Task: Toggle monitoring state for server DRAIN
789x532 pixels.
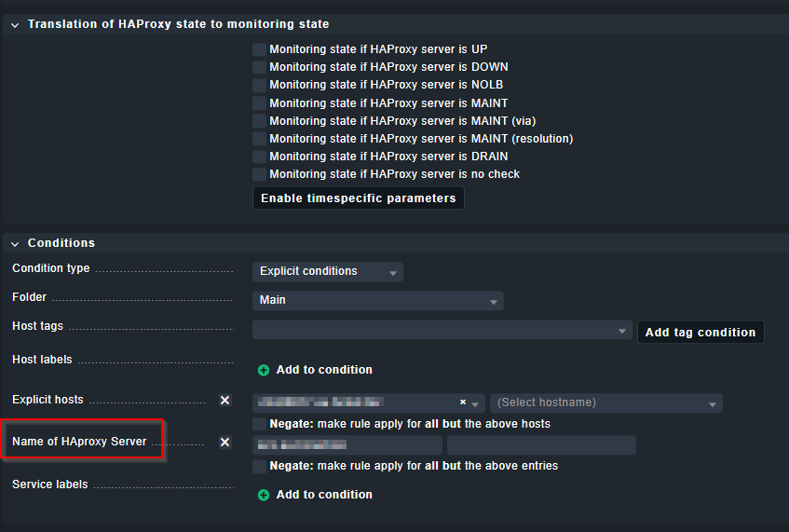Action: (x=260, y=157)
